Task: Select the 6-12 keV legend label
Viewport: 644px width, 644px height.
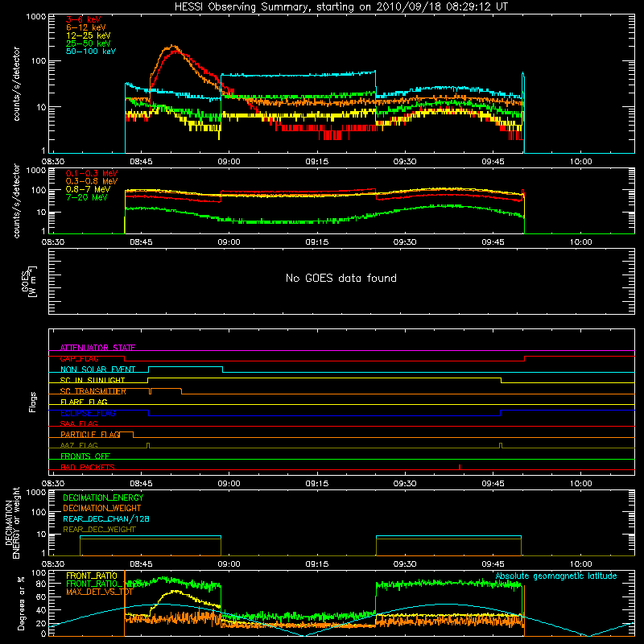Action: [x=86, y=27]
